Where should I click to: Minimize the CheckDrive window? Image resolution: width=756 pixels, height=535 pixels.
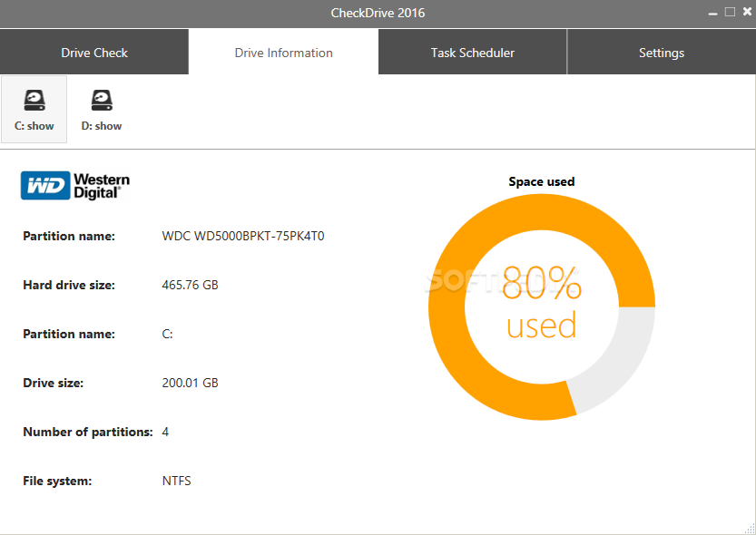coord(713,13)
